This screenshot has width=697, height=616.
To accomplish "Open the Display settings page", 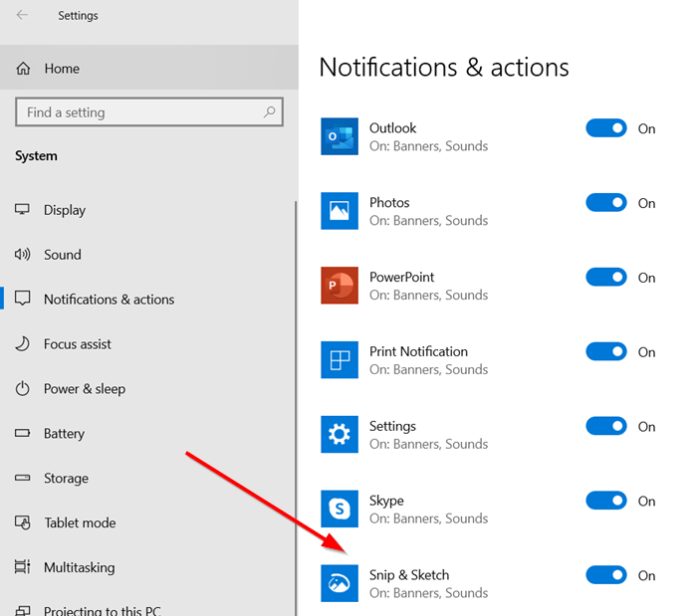I will click(x=65, y=210).
